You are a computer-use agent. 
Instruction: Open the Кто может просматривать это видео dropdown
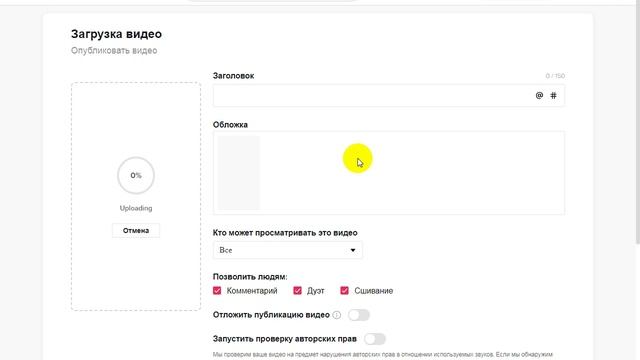click(287, 250)
